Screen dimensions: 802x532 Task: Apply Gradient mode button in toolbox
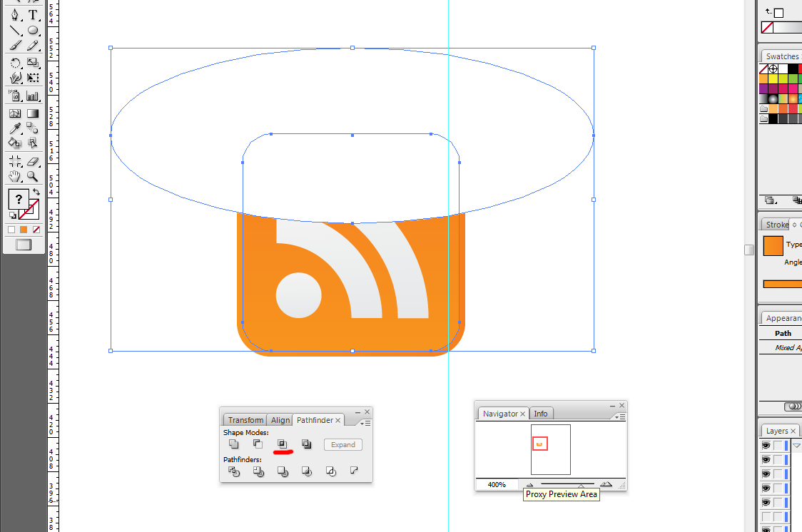tap(24, 230)
